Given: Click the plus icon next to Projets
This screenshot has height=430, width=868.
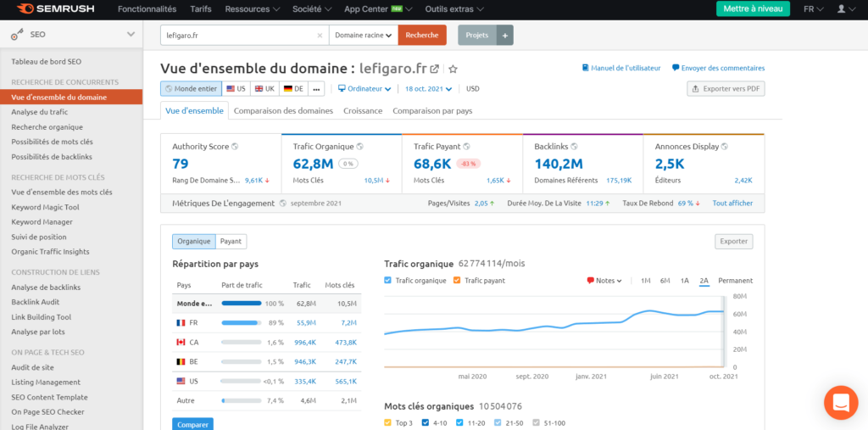Looking at the screenshot, I should (505, 35).
